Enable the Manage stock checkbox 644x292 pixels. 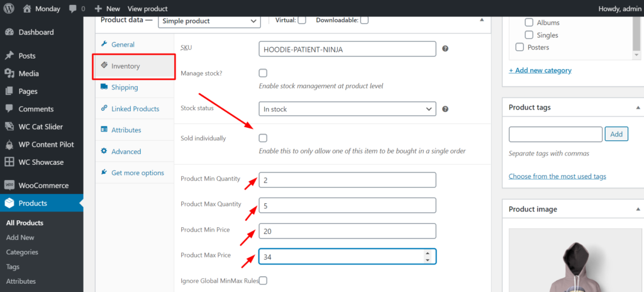[263, 73]
